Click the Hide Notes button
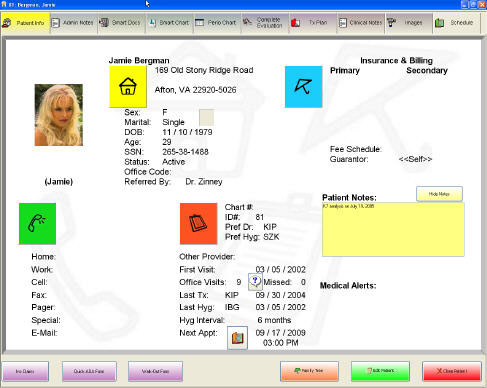The width and height of the screenshot is (487, 388). tap(439, 194)
